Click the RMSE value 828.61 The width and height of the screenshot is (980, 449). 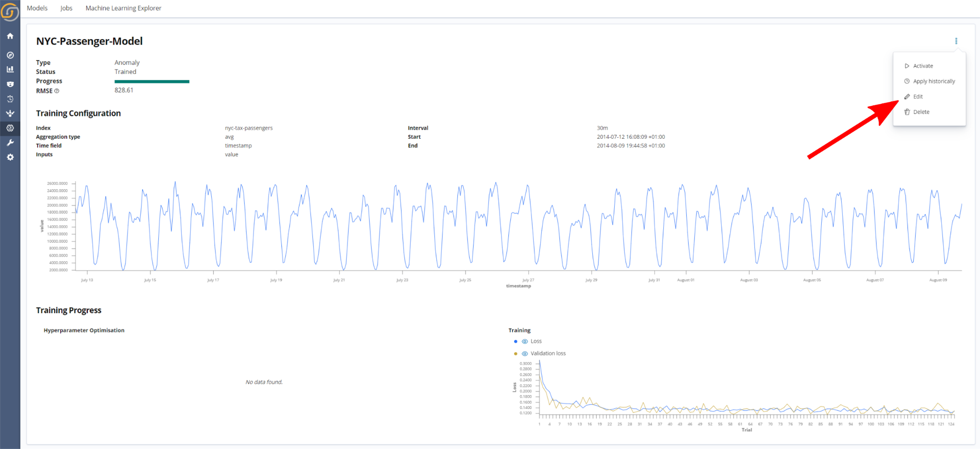point(124,90)
